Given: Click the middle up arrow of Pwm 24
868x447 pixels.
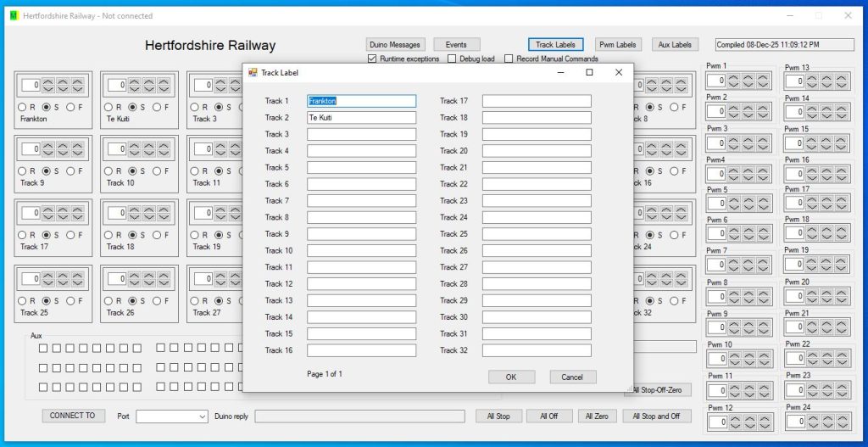Looking at the screenshot, I should click(x=827, y=418).
